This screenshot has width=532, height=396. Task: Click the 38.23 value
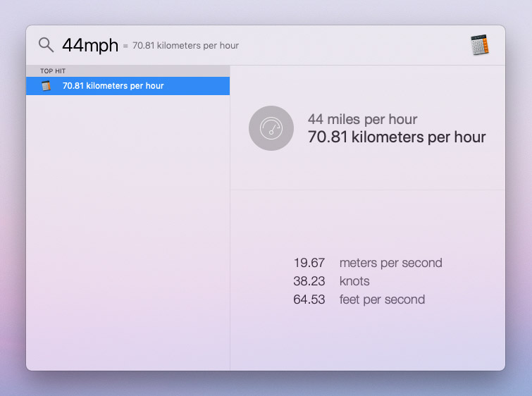309,281
